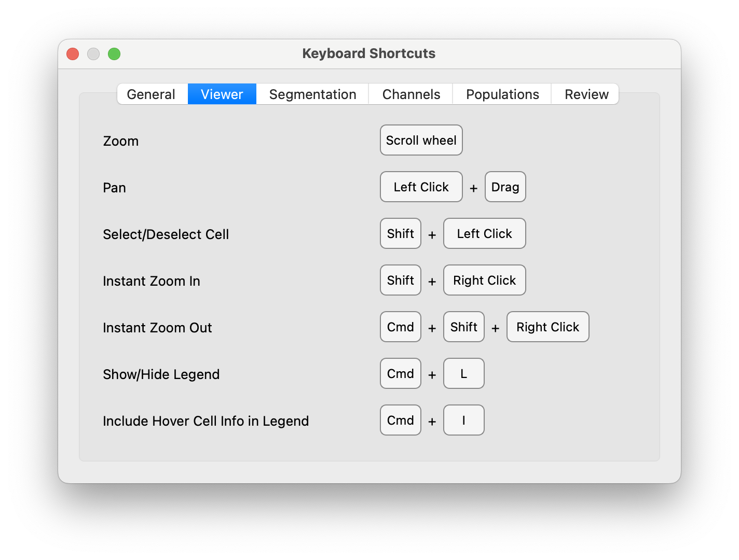View the Channels shortcuts tab
The width and height of the screenshot is (739, 560).
(x=410, y=94)
